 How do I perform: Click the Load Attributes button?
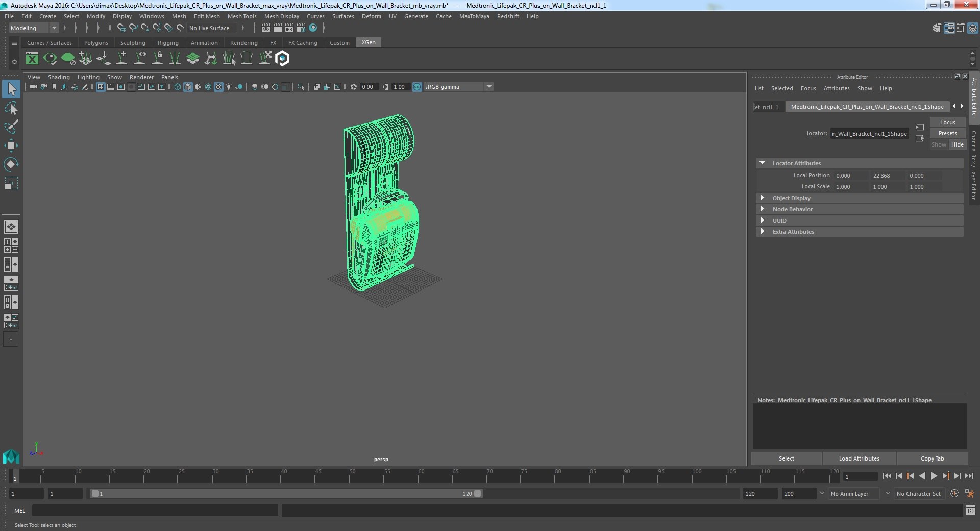click(859, 458)
